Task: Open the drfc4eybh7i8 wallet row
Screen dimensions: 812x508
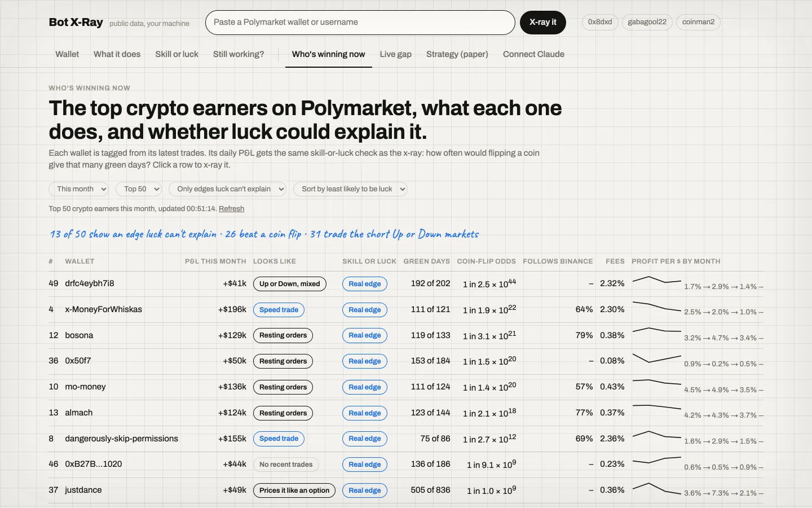Action: point(406,284)
